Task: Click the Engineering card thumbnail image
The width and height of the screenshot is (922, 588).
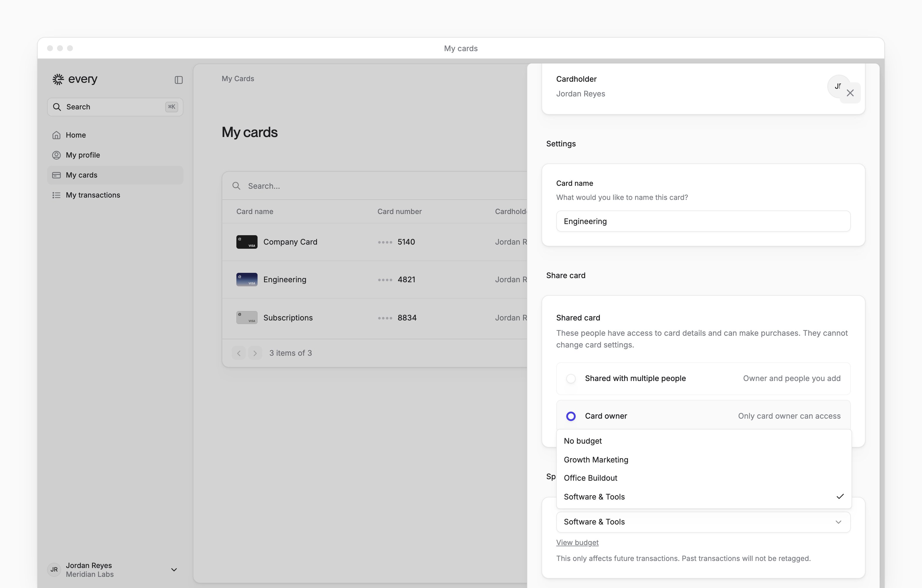Action: click(247, 280)
